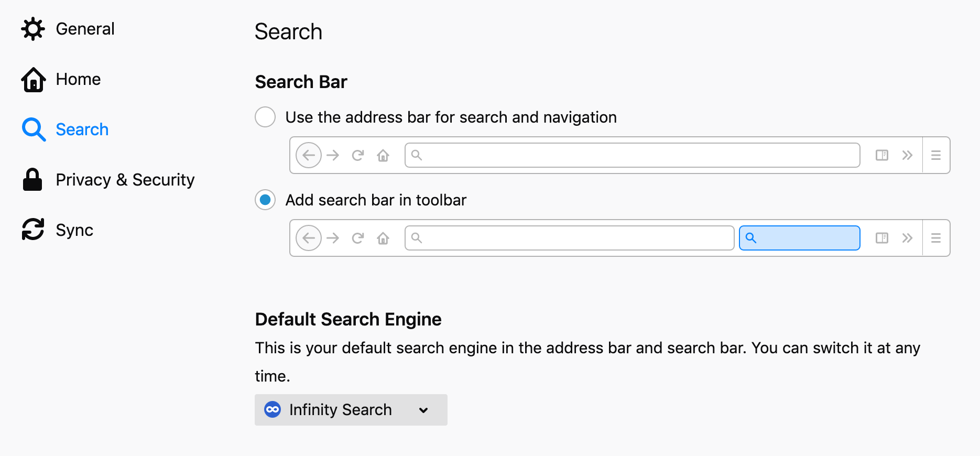Click the Search magnifier icon in sidebar

(x=34, y=129)
